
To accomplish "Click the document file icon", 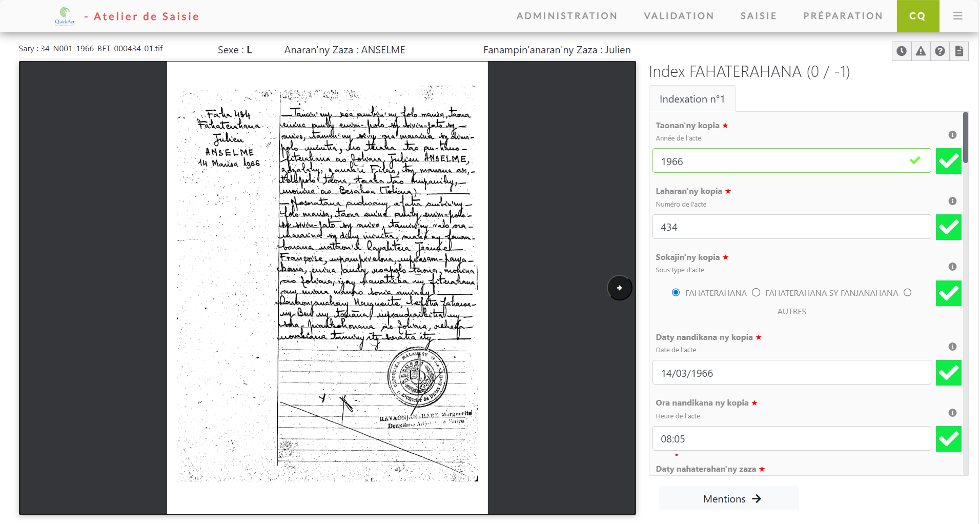I will click(959, 51).
